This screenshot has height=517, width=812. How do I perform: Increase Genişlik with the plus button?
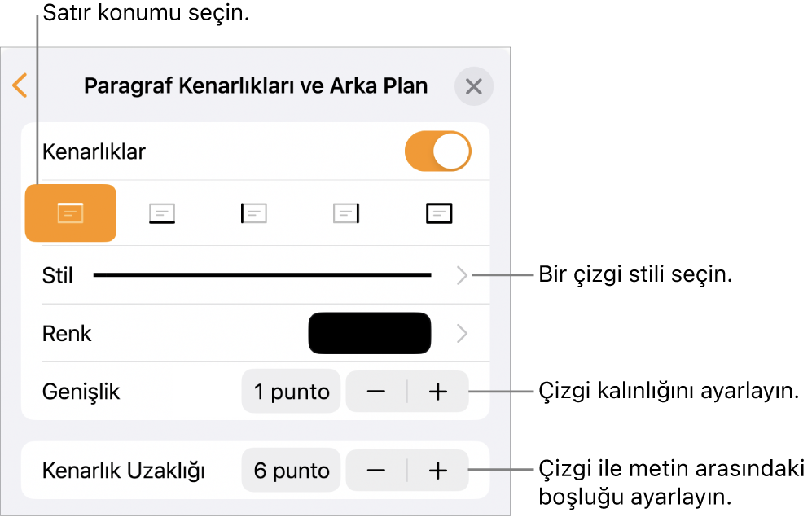tap(438, 392)
